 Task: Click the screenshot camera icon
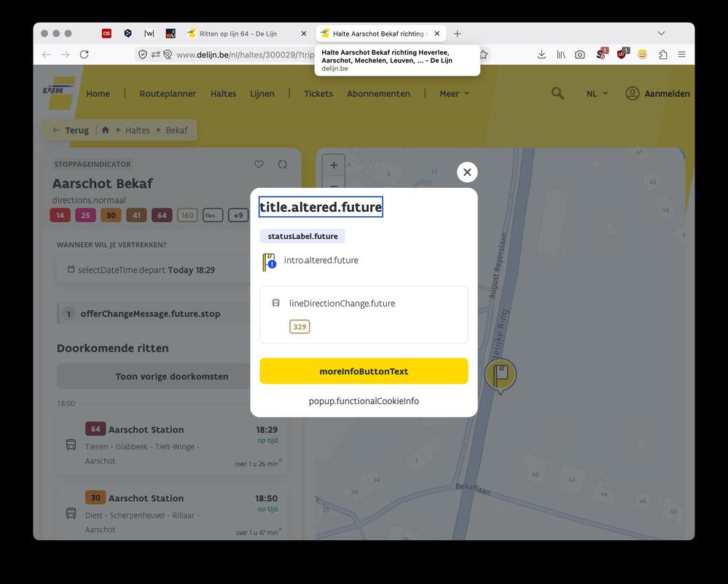point(579,55)
